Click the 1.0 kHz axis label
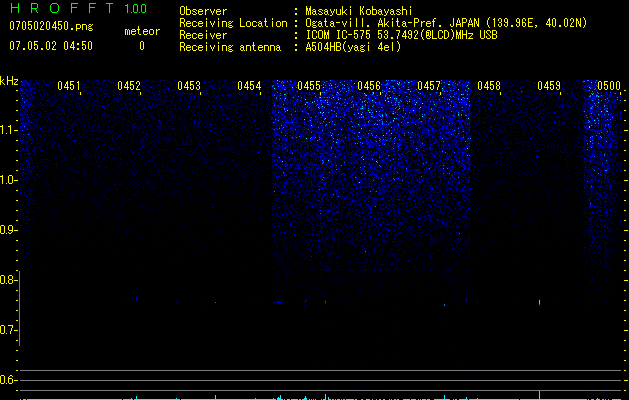The width and height of the screenshot is (629, 400). [x=8, y=180]
